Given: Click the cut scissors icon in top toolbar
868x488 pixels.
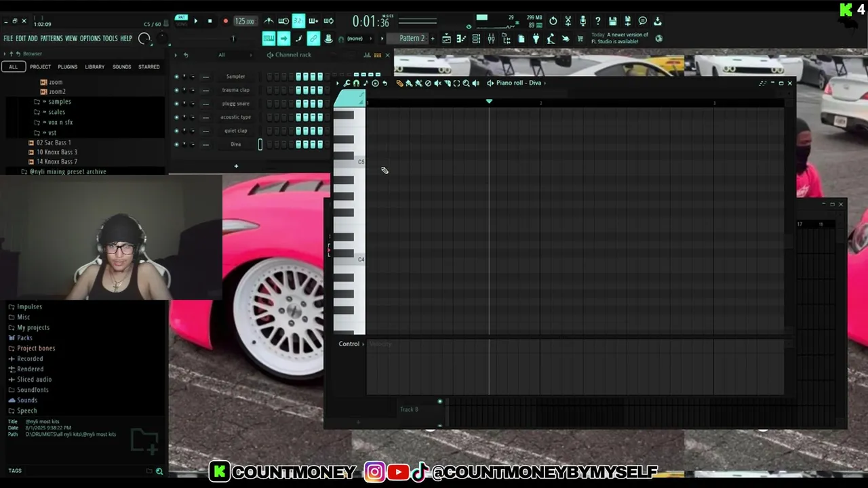Looking at the screenshot, I should [x=568, y=21].
